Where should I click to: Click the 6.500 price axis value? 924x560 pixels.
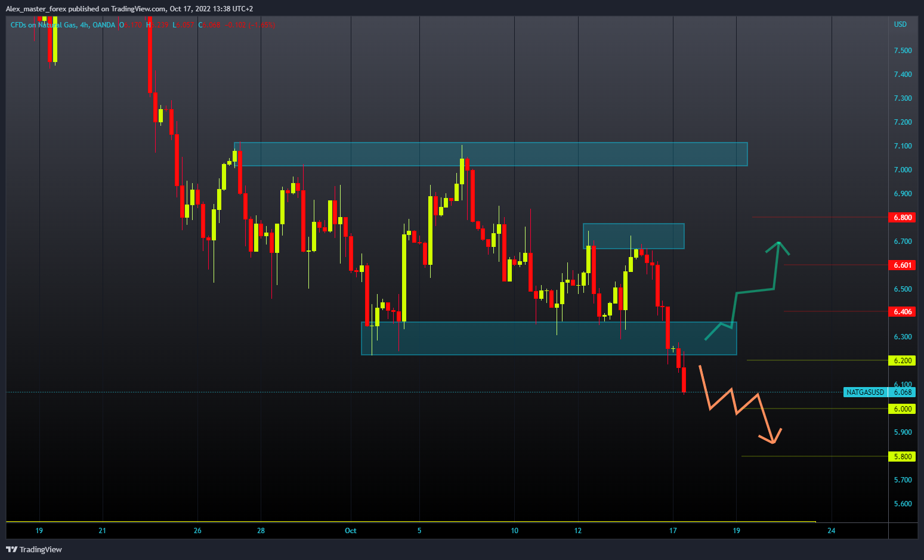coord(903,289)
